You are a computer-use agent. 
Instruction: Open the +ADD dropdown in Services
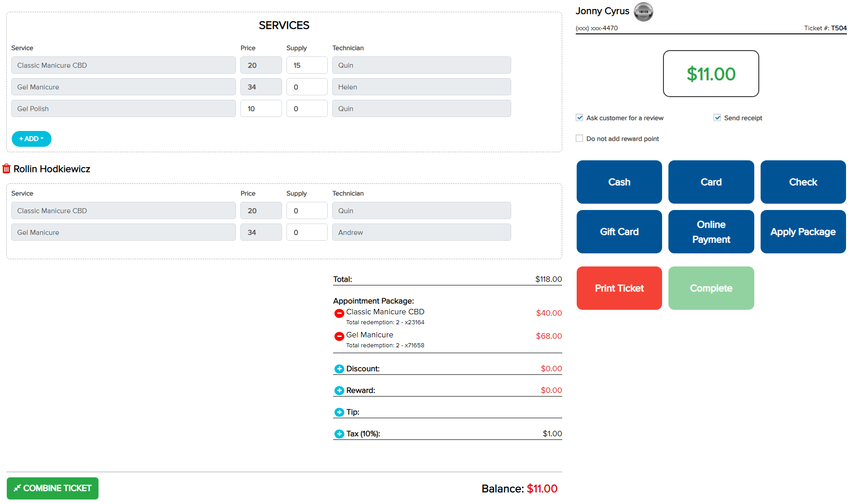31,139
